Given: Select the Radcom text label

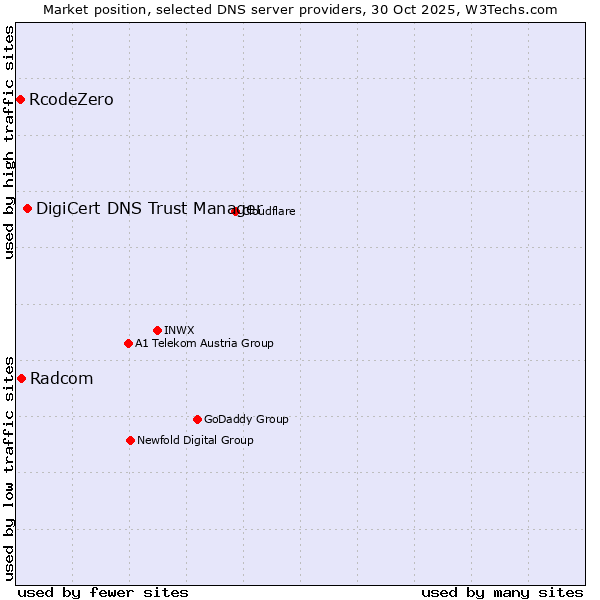Looking at the screenshot, I should [x=61, y=378].
